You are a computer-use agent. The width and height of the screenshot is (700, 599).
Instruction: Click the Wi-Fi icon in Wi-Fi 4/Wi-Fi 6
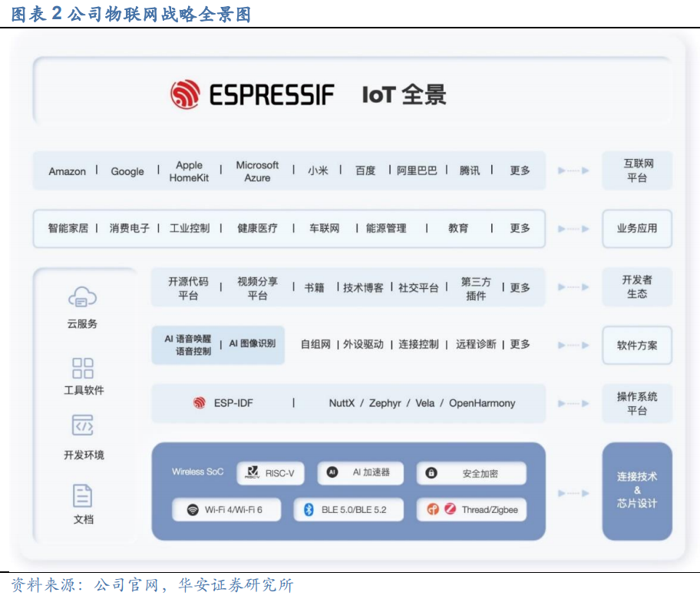pyautogui.click(x=193, y=509)
